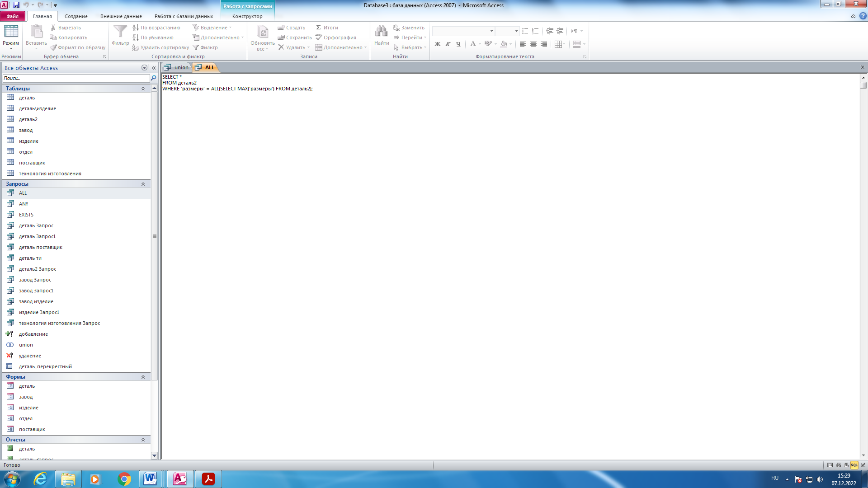Align text right
Screen dimensions: 868x488
[x=543, y=44]
